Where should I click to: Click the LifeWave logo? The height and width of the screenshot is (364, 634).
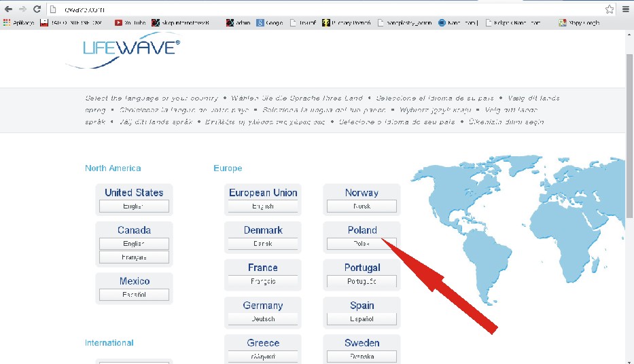[x=123, y=52]
